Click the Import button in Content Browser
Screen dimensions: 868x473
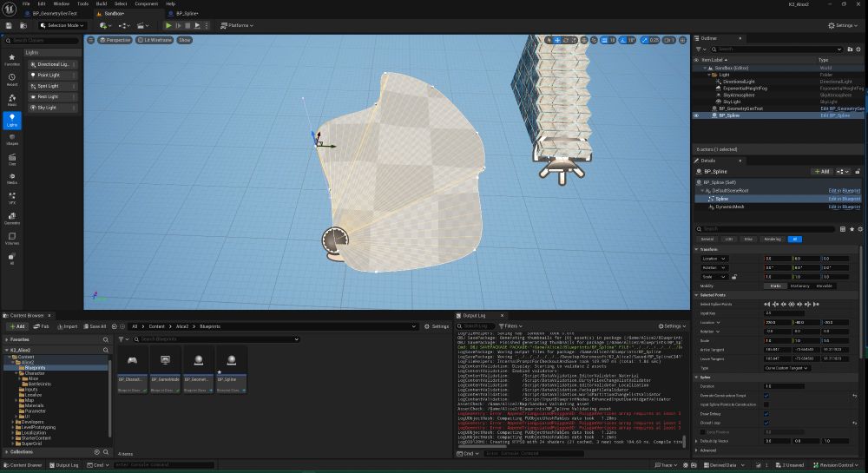coord(67,326)
